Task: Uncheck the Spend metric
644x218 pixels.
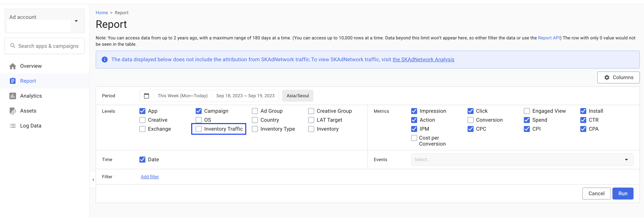Action: pyautogui.click(x=527, y=120)
